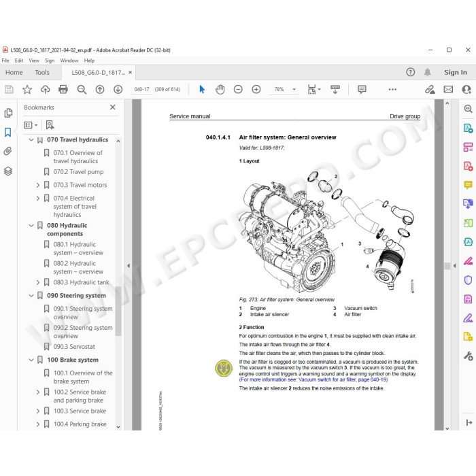Image resolution: width=476 pixels, height=476 pixels.
Task: Toggle the Bookmarks panel icon
Action: tap(8, 132)
